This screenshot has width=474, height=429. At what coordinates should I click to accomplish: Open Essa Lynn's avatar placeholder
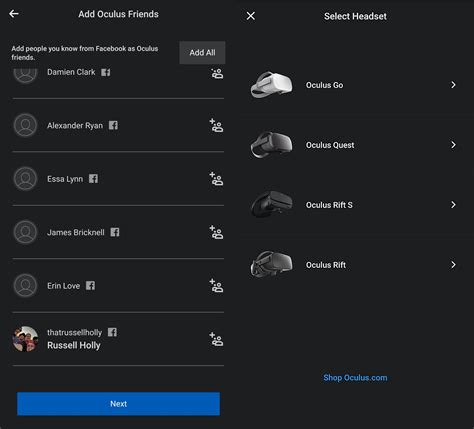coord(25,179)
